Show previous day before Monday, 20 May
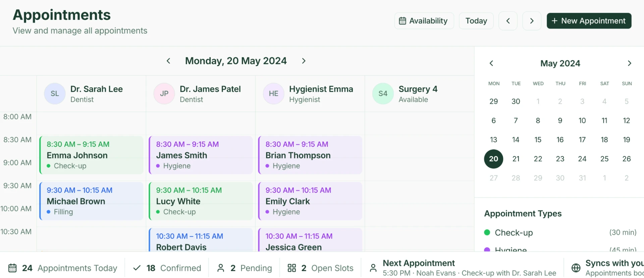 168,61
